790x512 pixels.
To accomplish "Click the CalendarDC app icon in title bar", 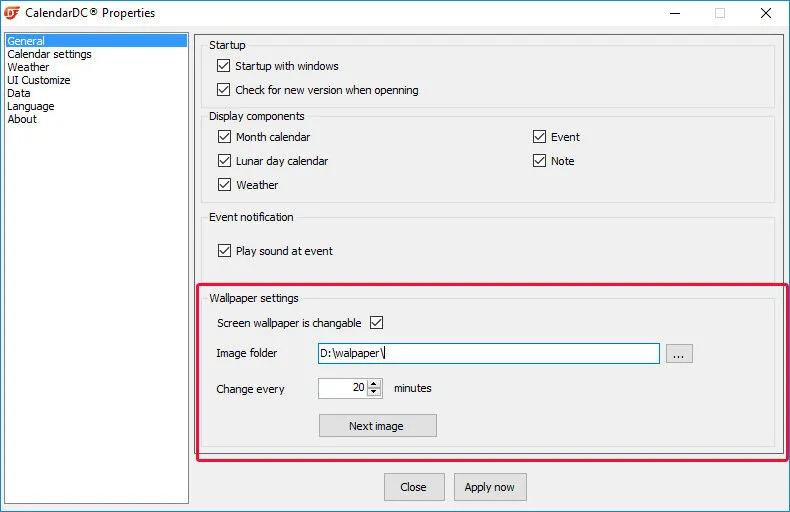I will [x=15, y=13].
